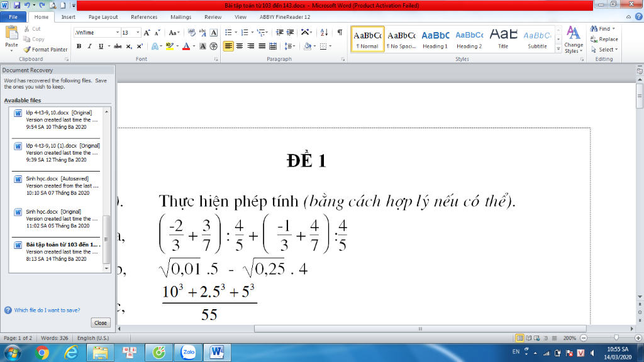Click the Decrease Indent icon
Screen dimensions: 644x362
[x=280, y=33]
